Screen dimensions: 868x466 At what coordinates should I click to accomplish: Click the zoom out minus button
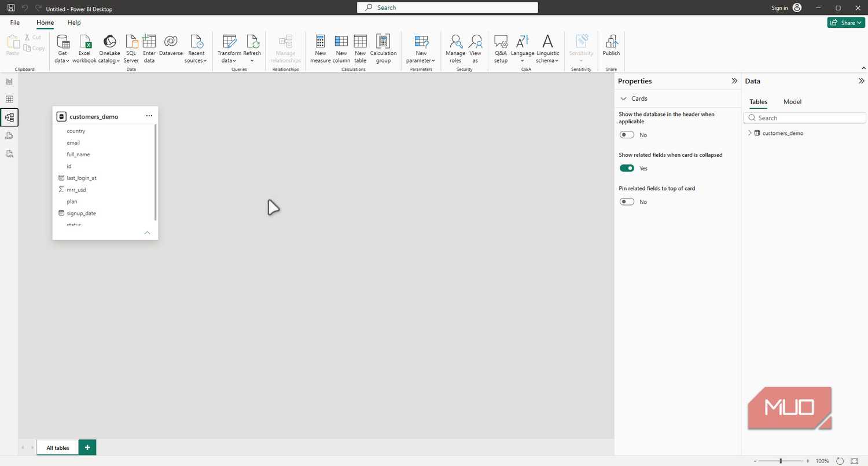[755, 461]
